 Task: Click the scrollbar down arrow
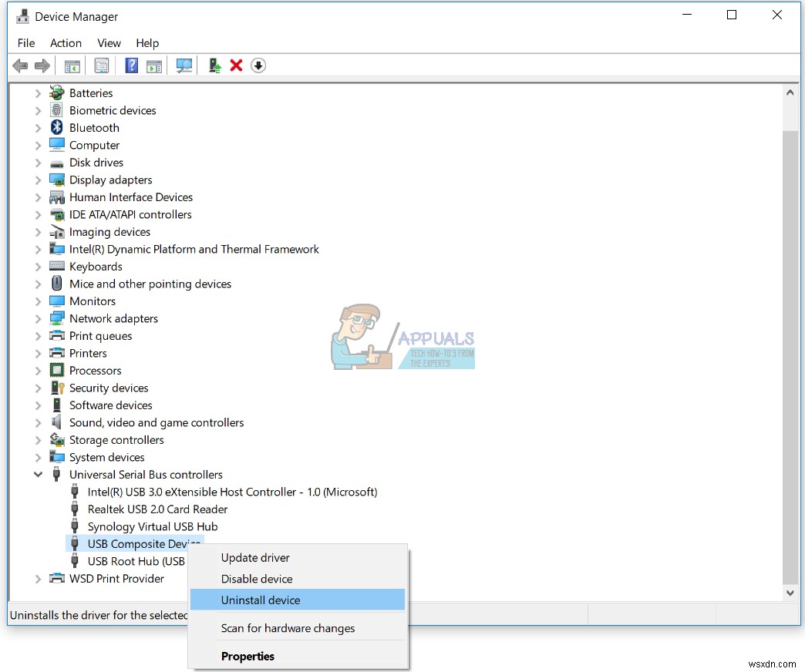click(790, 593)
